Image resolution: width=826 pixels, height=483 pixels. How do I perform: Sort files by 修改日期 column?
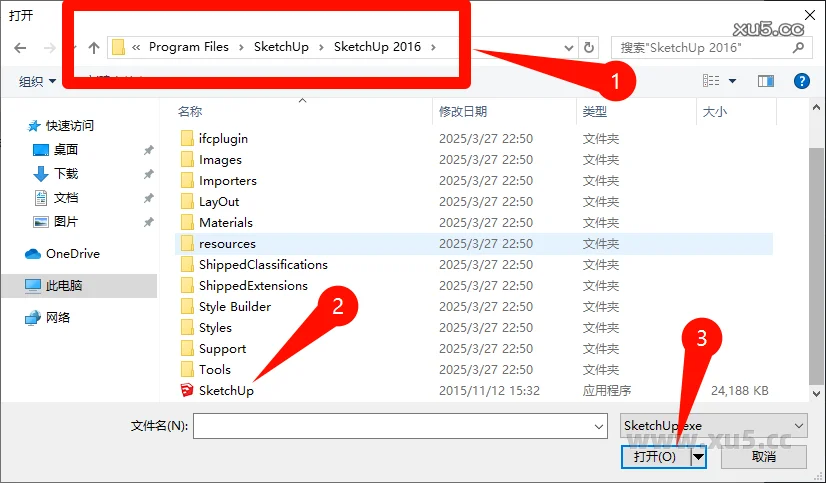(x=463, y=112)
